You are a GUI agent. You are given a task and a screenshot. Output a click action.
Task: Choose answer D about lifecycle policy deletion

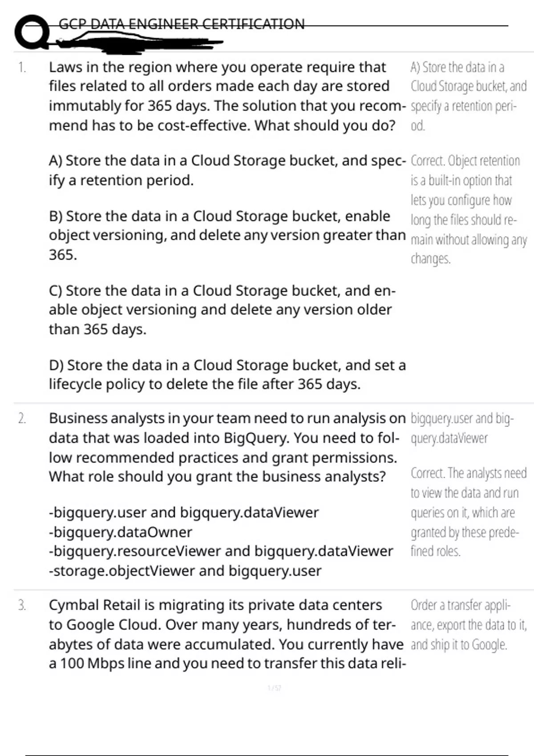pos(227,374)
